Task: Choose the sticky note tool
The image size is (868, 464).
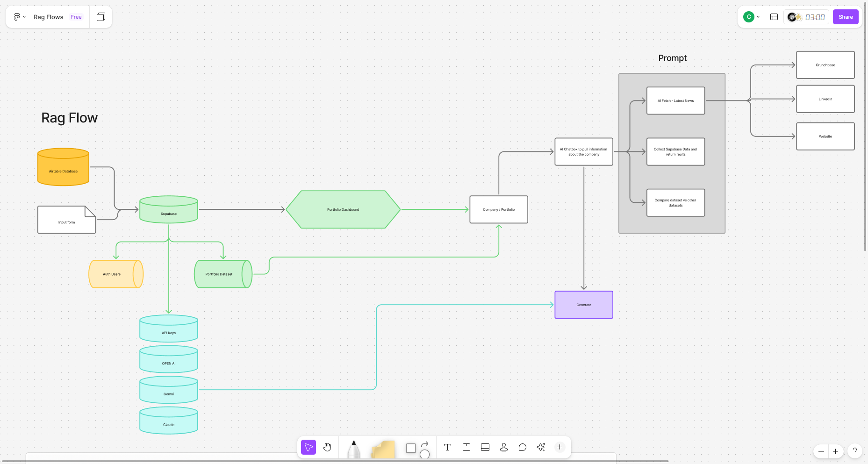Action: (383, 449)
